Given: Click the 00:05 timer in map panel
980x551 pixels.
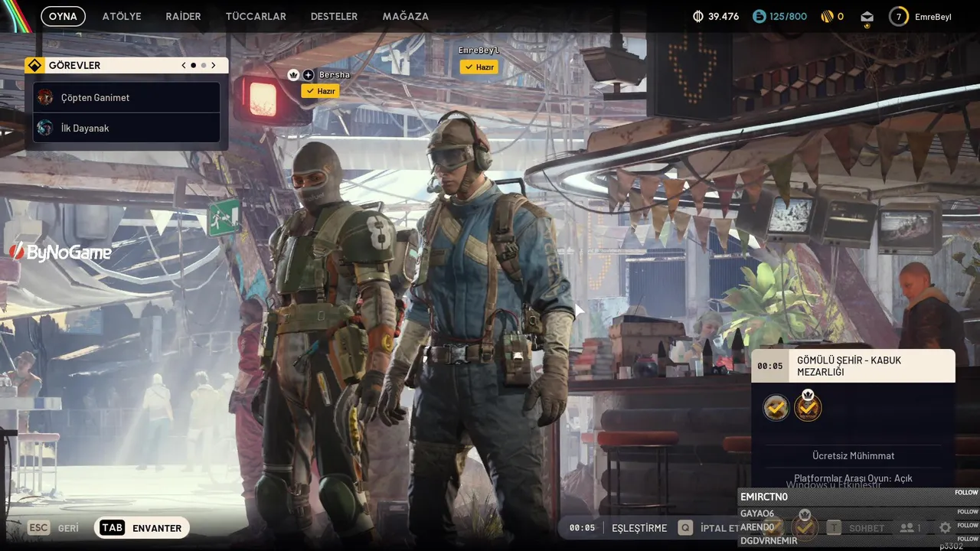Looking at the screenshot, I should (770, 366).
